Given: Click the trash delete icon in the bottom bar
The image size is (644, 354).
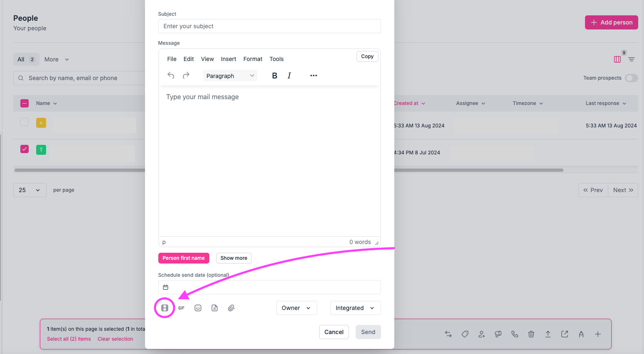Looking at the screenshot, I should point(531,334).
